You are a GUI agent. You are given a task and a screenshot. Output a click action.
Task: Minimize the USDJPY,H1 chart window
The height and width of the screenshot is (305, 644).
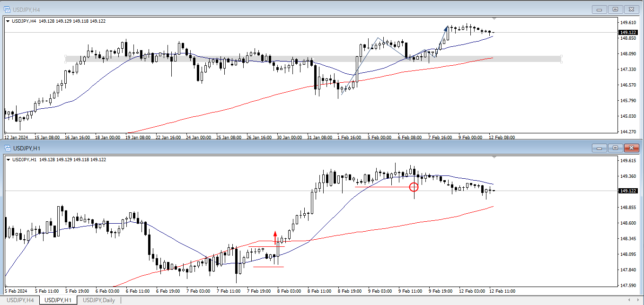click(x=600, y=148)
